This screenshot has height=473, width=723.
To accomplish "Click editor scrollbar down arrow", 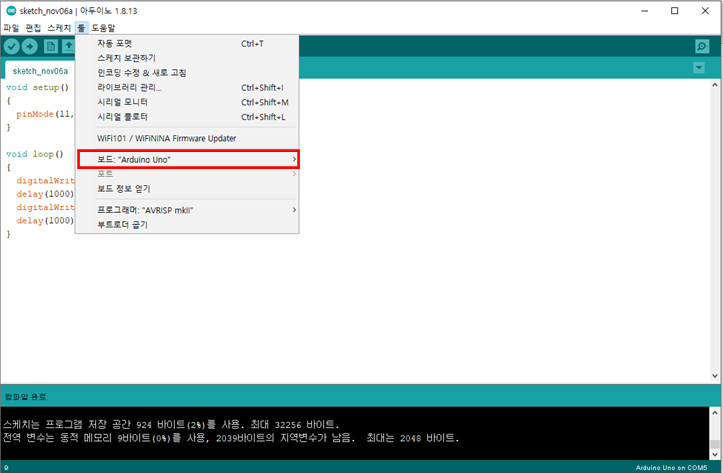I will tap(715, 376).
